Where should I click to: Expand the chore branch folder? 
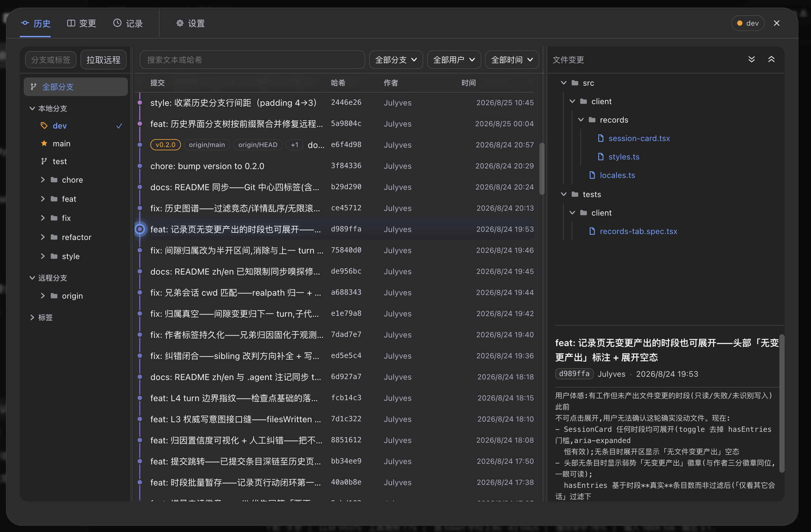(x=43, y=180)
